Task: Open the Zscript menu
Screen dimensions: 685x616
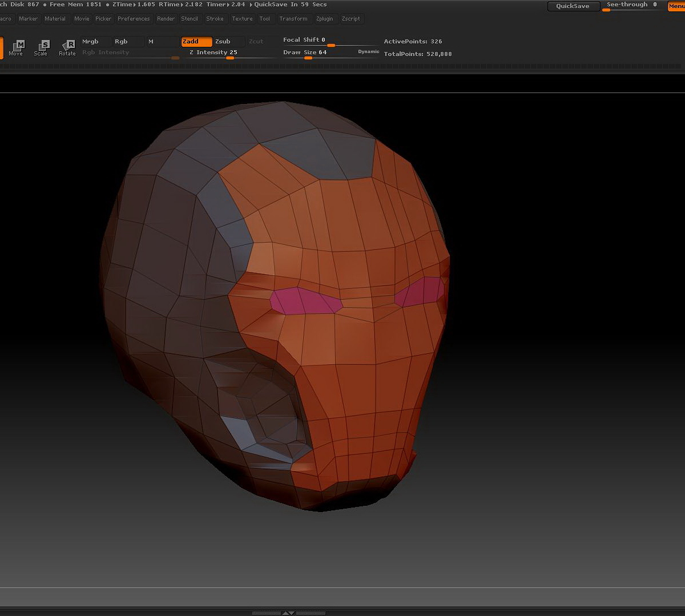Action: (x=351, y=19)
